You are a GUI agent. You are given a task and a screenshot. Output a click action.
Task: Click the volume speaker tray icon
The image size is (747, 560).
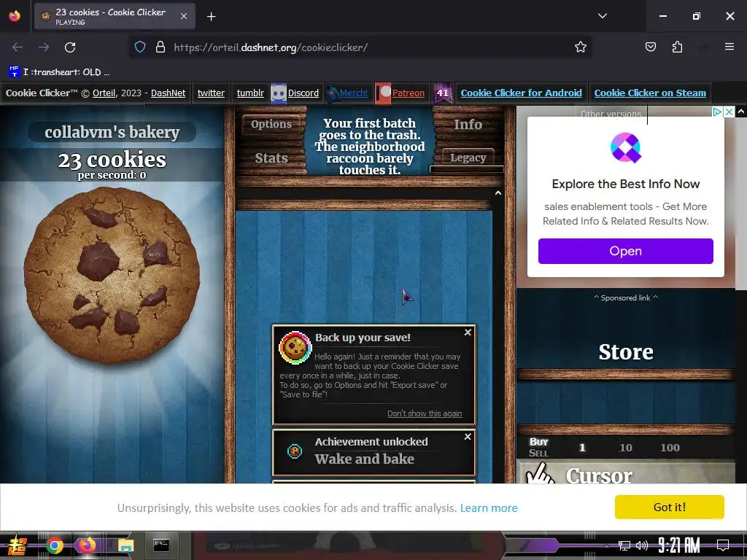(642, 545)
